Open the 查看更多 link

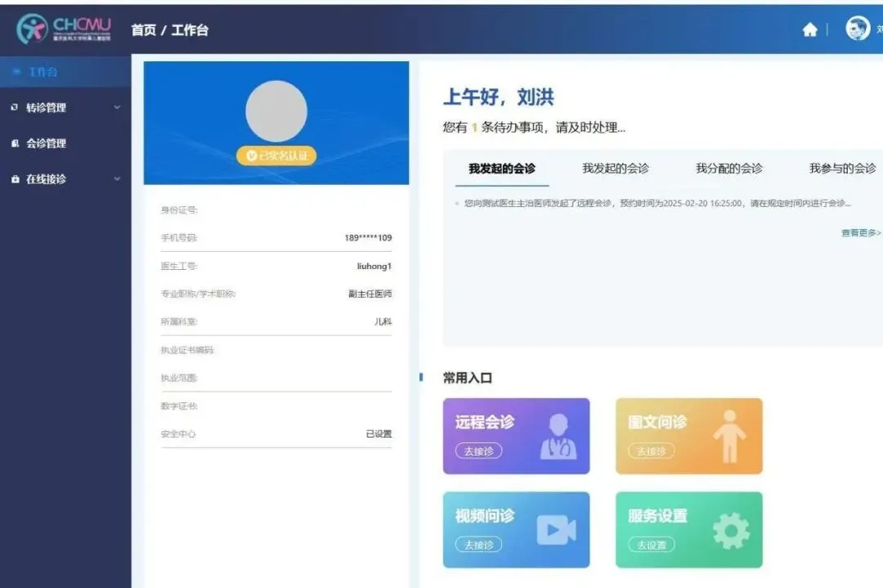click(x=860, y=233)
